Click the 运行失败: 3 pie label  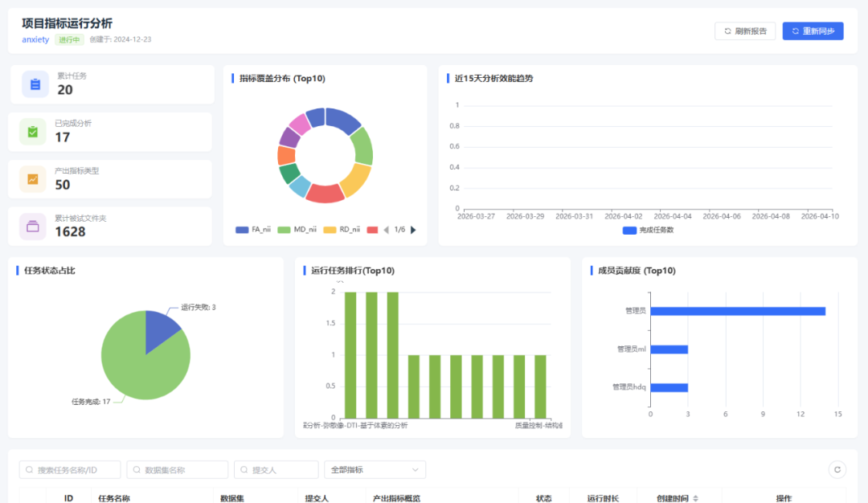click(x=199, y=307)
